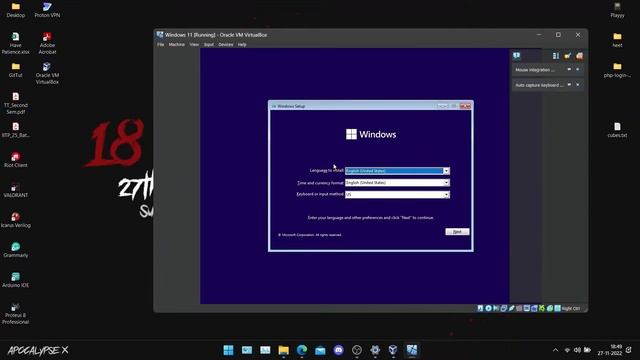Select the VALORANT desktop icon

click(x=16, y=190)
